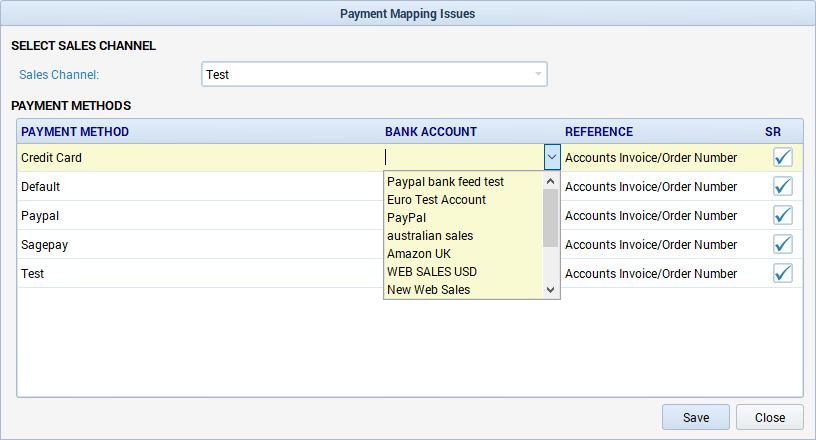Click the Reference cell in Paypal row

click(x=651, y=216)
